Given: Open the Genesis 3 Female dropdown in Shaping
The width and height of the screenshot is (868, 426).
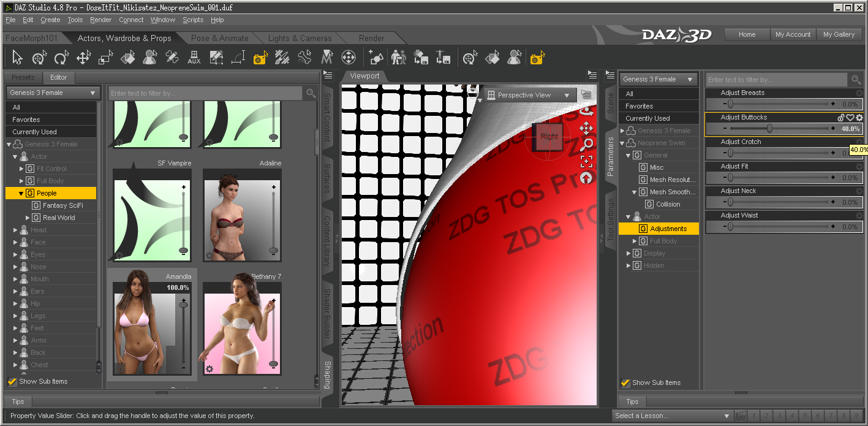Looking at the screenshot, I should [53, 93].
